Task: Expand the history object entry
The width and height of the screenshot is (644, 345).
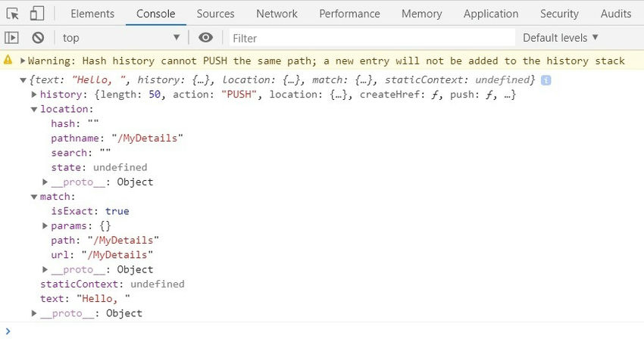Action: 34,95
